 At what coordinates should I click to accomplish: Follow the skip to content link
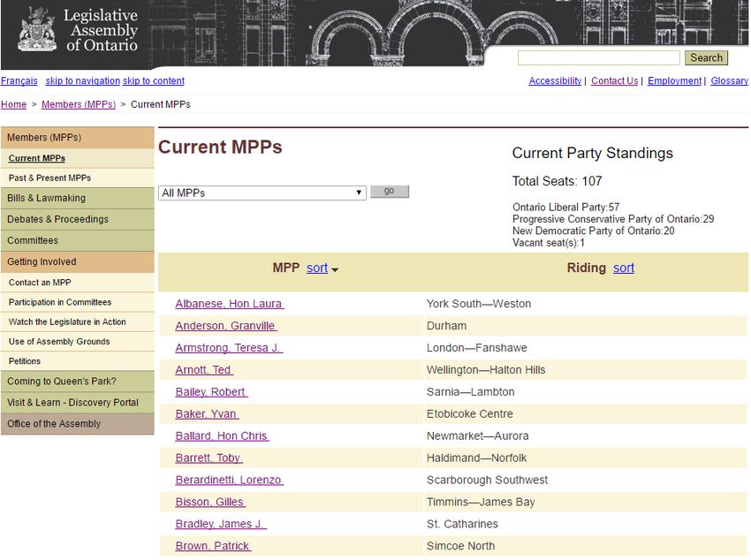point(154,81)
